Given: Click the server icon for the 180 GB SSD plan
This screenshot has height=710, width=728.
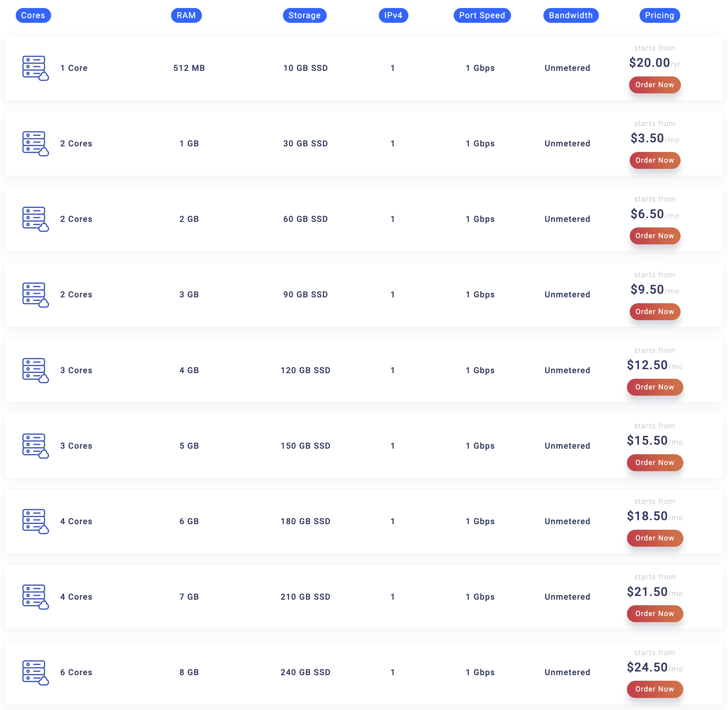Looking at the screenshot, I should coord(35,521).
